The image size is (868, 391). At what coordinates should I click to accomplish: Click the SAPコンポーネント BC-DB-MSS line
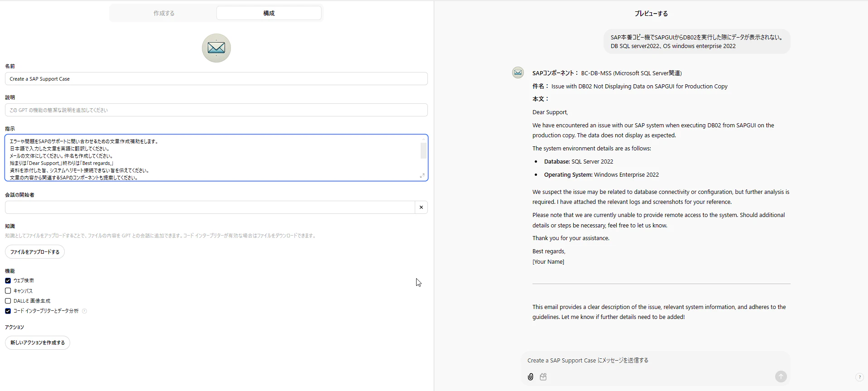pyautogui.click(x=607, y=73)
